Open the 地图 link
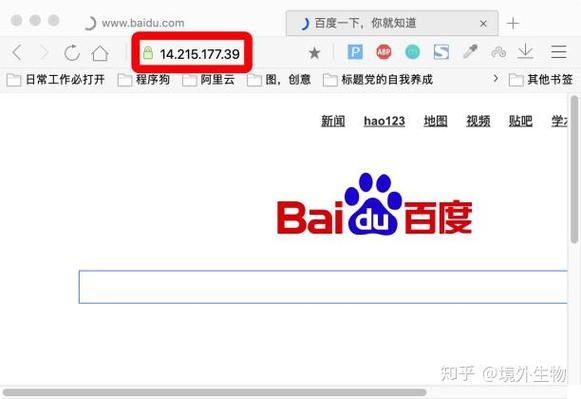 point(436,121)
